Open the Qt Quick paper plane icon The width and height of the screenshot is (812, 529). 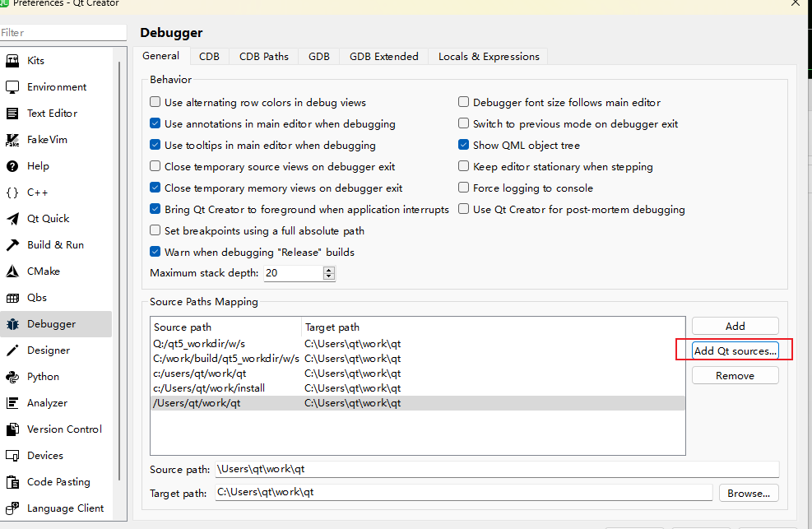(12, 219)
